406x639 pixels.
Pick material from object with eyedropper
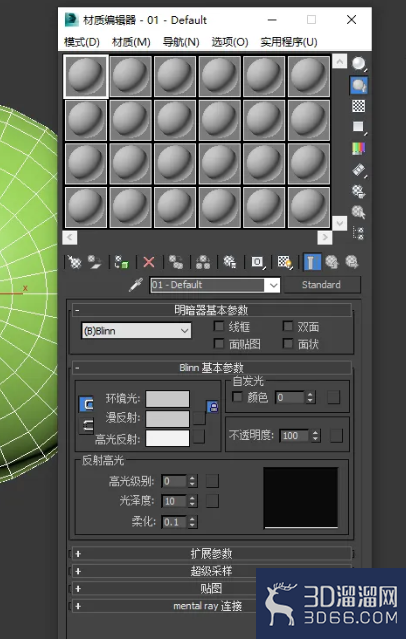[136, 285]
